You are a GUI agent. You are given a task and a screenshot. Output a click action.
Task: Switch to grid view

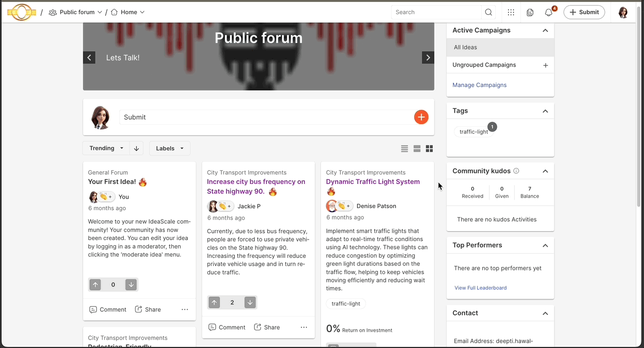click(x=429, y=149)
